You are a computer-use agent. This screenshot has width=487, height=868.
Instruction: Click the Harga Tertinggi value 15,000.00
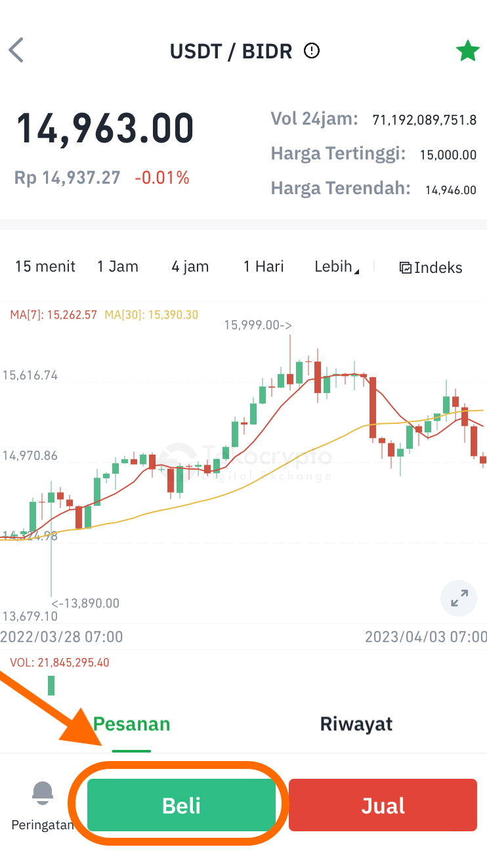click(x=448, y=155)
